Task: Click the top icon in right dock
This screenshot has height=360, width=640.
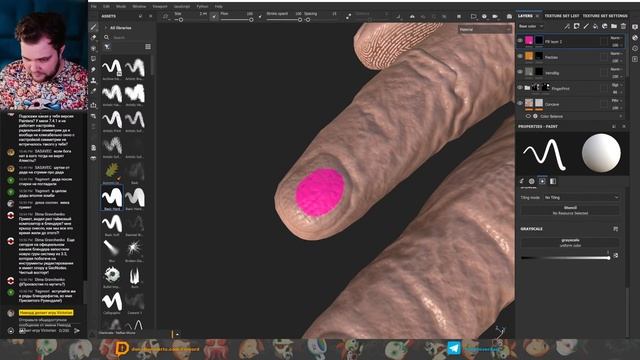Action: click(635, 27)
